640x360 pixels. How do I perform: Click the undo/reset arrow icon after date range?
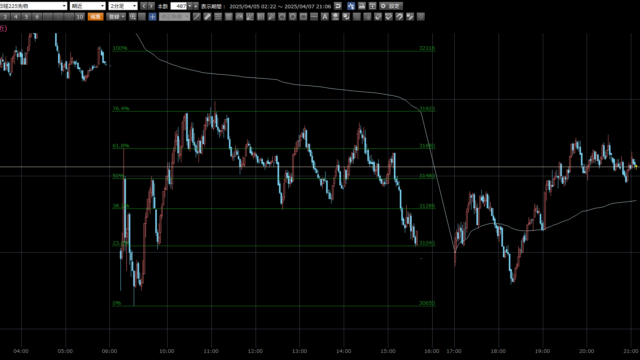pyautogui.click(x=338, y=6)
